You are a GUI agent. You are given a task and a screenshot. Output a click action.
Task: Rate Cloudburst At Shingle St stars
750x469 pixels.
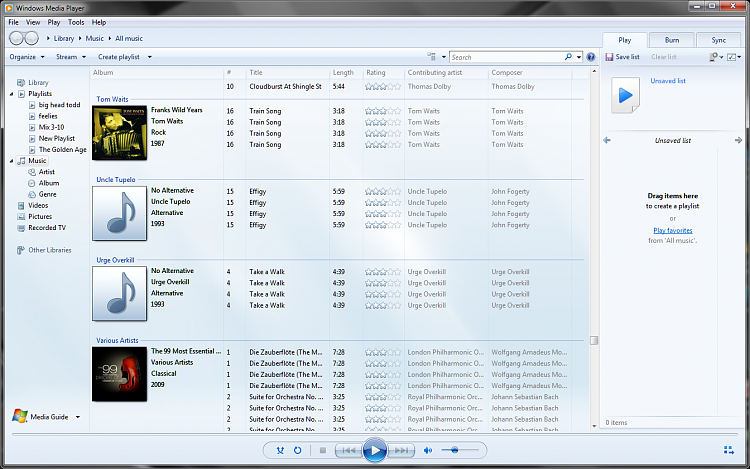(x=383, y=87)
